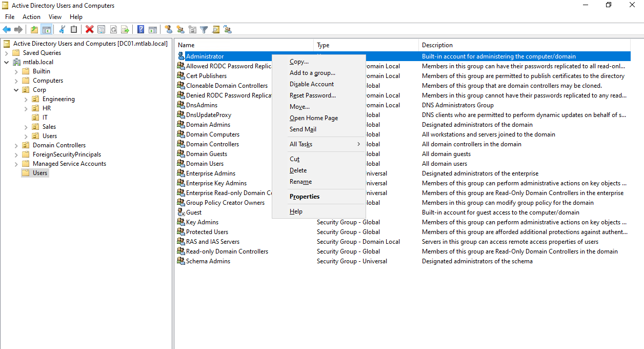644x349 pixels.
Task: Click the scissors Cut toolbar icon
Action: [62, 30]
